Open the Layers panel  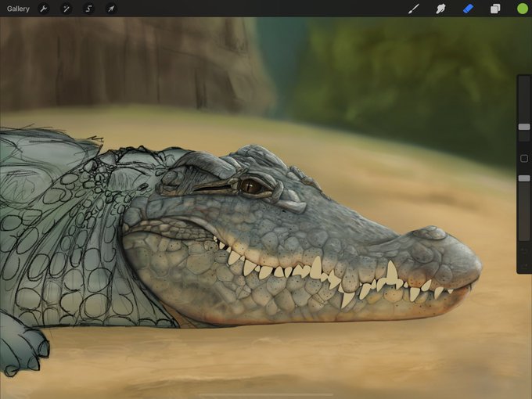[x=495, y=9]
